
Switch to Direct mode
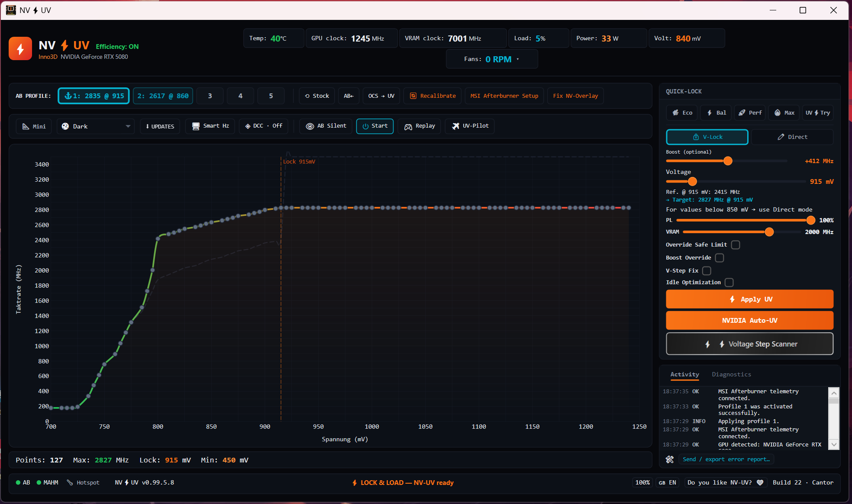[792, 137]
